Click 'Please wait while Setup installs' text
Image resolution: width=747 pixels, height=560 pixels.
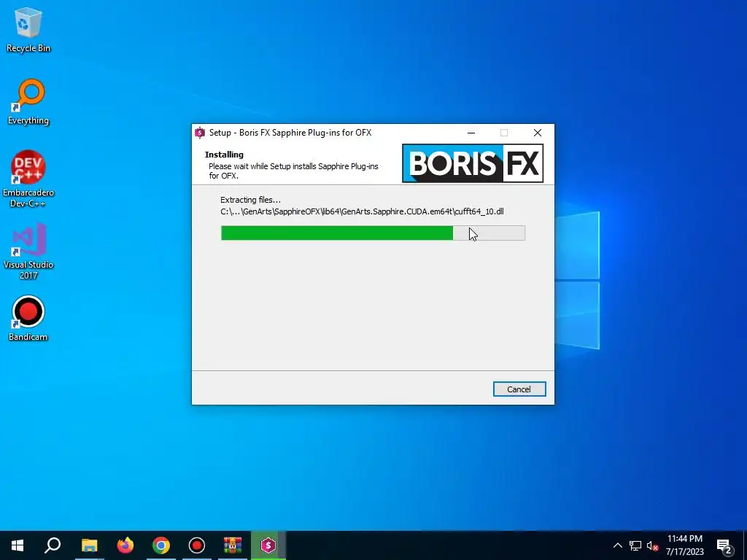pyautogui.click(x=293, y=171)
